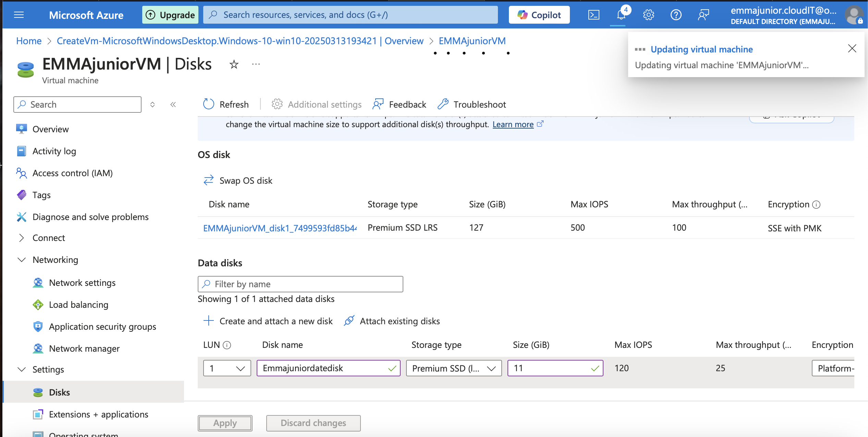The width and height of the screenshot is (868, 437).
Task: Open the notifications bell
Action: pos(621,15)
